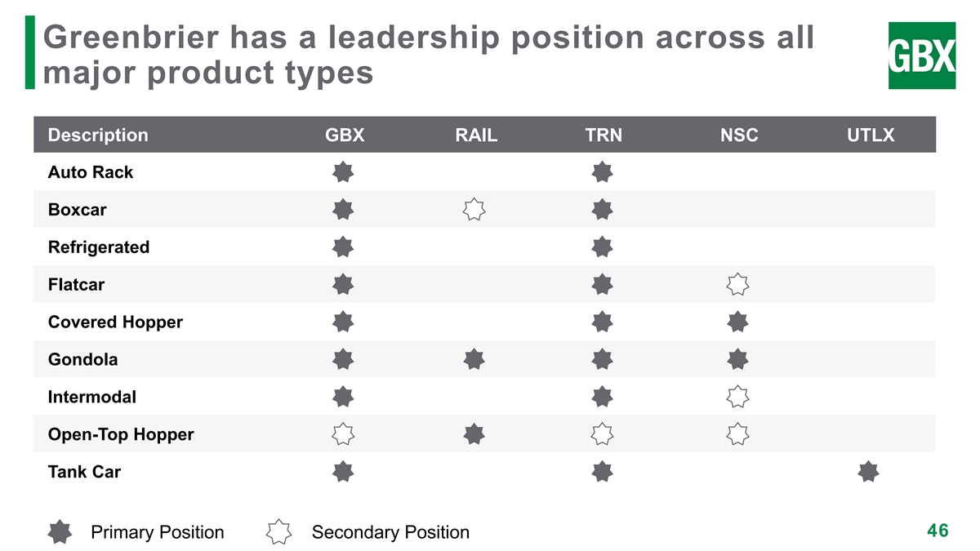The height and width of the screenshot is (551, 980).
Task: Click the NSC Flatcar secondary star
Action: click(x=737, y=285)
